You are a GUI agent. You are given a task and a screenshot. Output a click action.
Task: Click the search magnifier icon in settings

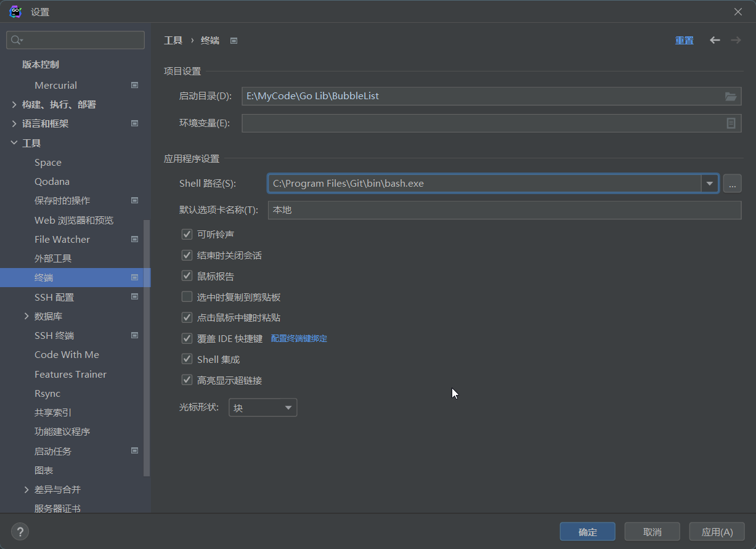pos(17,40)
